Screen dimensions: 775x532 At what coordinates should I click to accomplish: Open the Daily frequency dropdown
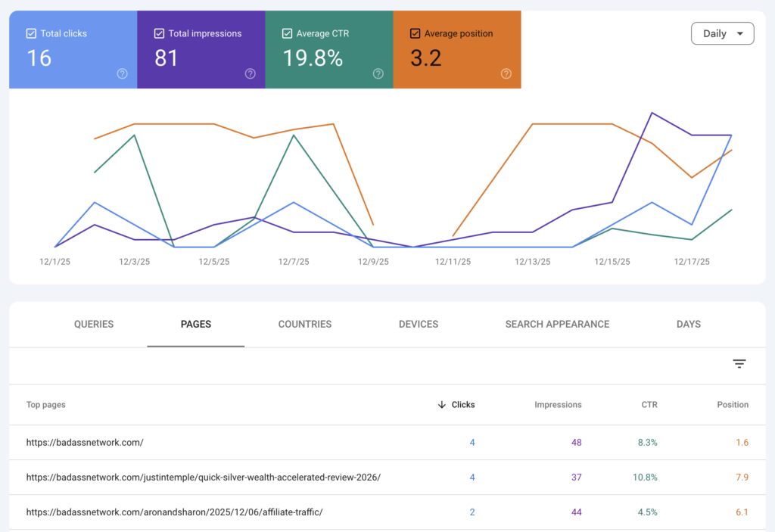coord(722,33)
